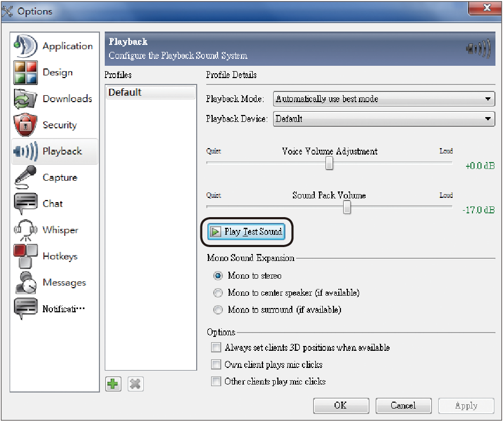
Task: Enable Other clients play mic clicks
Action: click(216, 381)
